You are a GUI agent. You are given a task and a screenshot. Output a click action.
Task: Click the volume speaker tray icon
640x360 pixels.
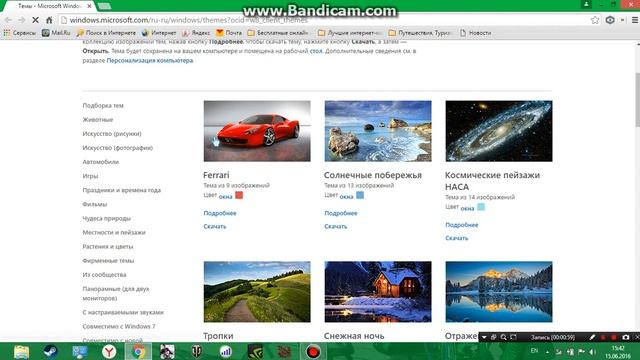[x=593, y=352]
